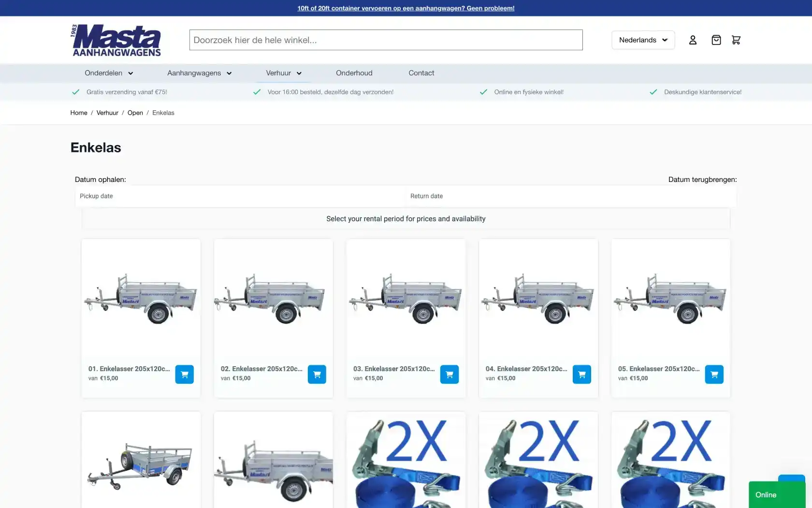812x508 pixels.
Task: Go to the Onderhoud page
Action: [x=354, y=73]
